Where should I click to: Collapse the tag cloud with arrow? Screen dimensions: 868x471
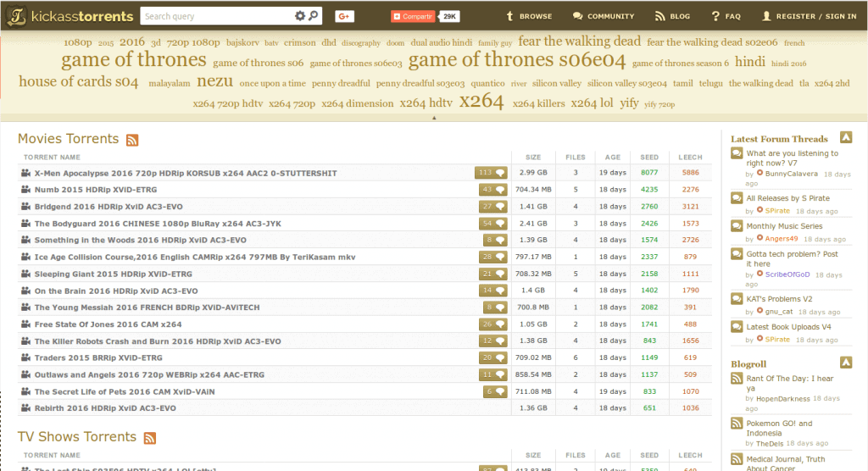434,119
